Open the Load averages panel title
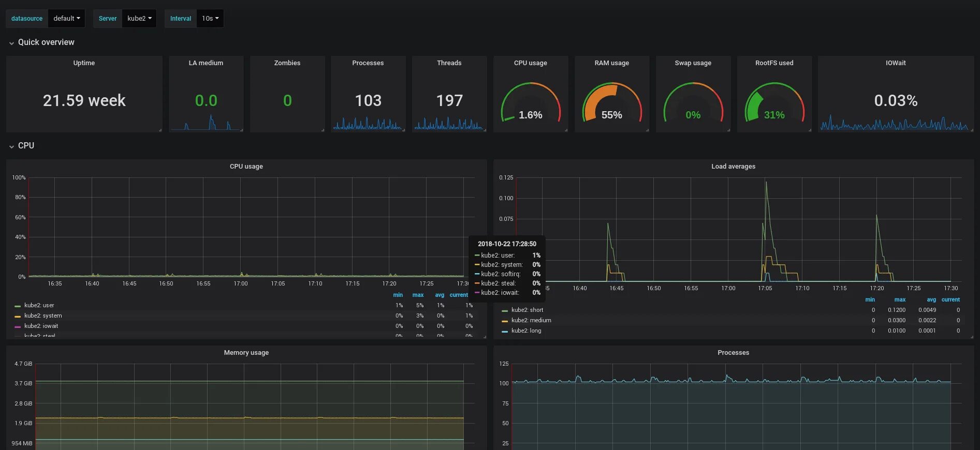Viewport: 980px width, 450px height. (x=734, y=167)
